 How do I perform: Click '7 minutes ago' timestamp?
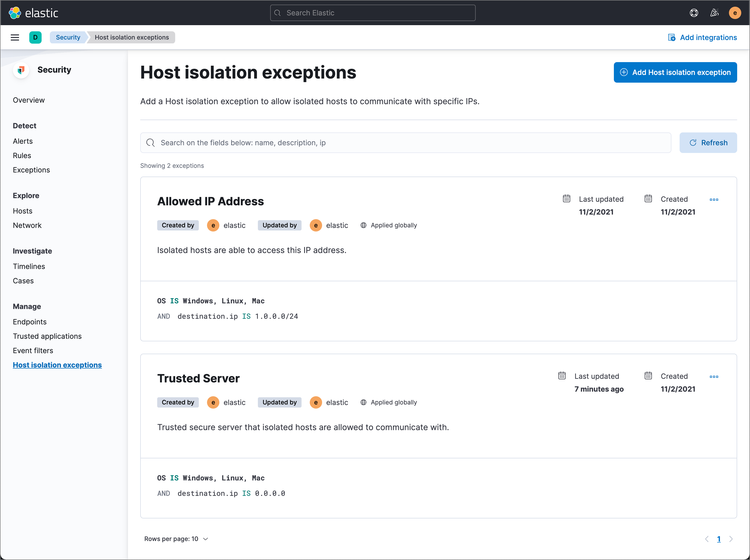pyautogui.click(x=599, y=389)
